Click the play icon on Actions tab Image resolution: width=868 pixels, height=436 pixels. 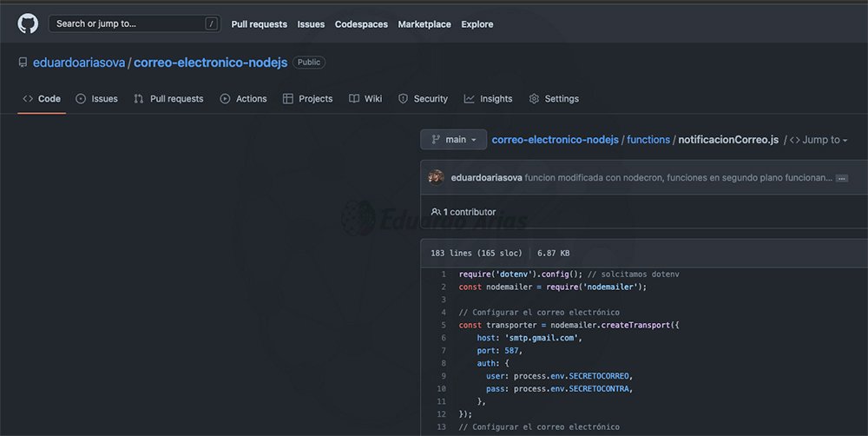click(x=225, y=99)
